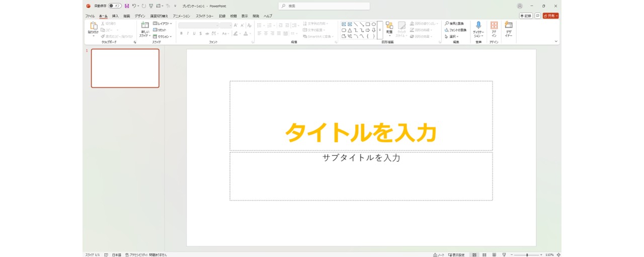Open Find and Replace (検索と置換)
Viewport: 644px width, 257px height.
click(455, 23)
